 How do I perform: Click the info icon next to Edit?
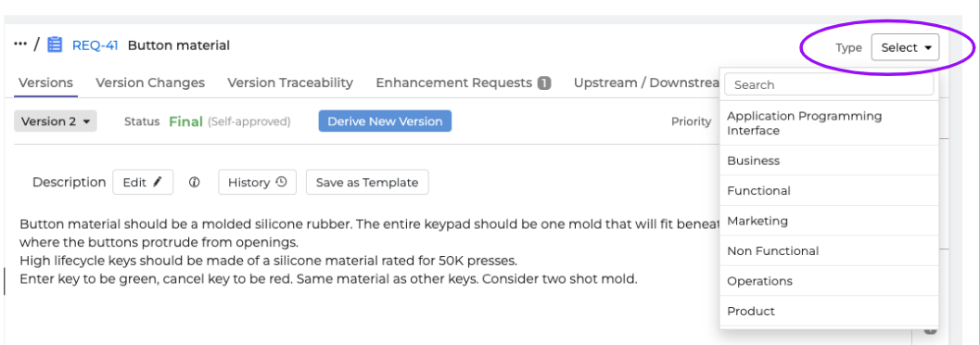195,183
